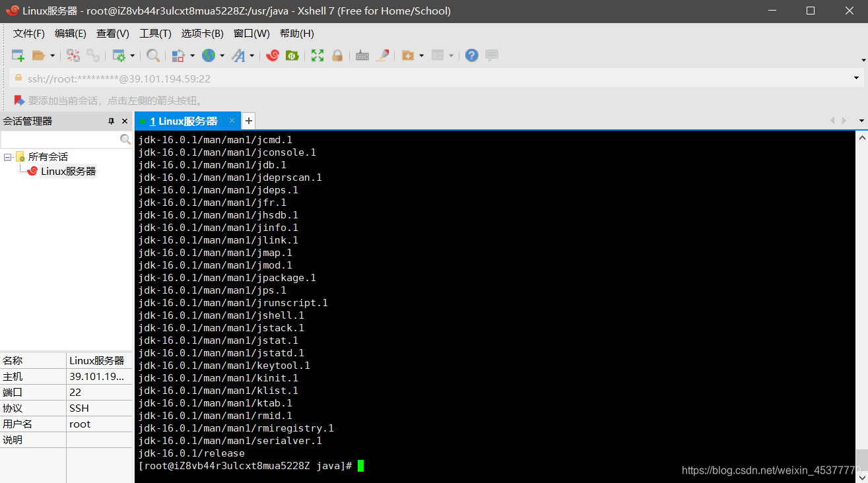The image size is (868, 483).
Task: Click the Reconnect chain-link icon
Action: 93,55
